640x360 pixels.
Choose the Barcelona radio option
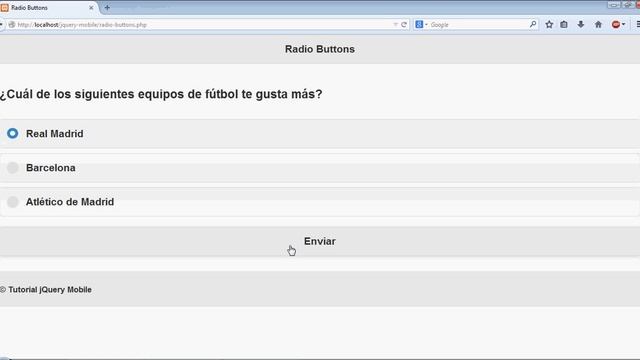[13, 168]
